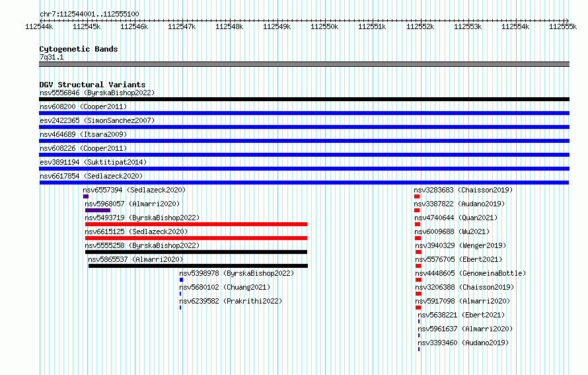Viewport: 588px width, 375px height.
Task: Click the 112552k ruler position
Action: coord(420,26)
